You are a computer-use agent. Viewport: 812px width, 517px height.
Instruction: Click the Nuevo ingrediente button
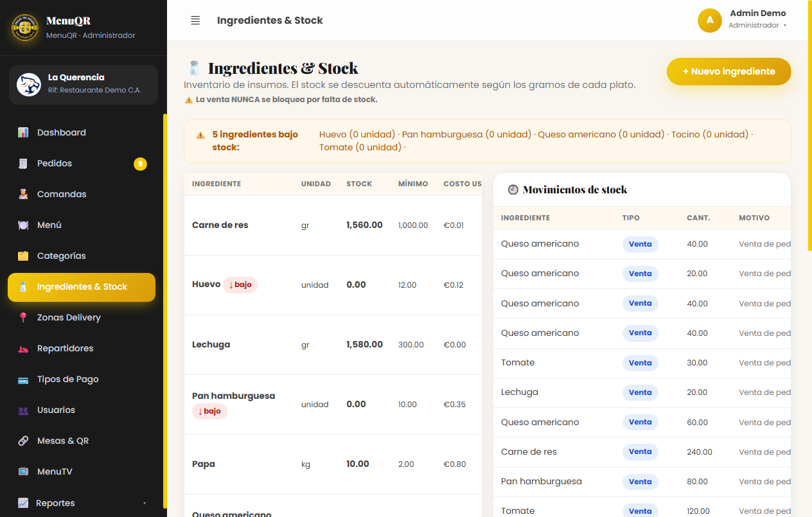click(x=728, y=71)
